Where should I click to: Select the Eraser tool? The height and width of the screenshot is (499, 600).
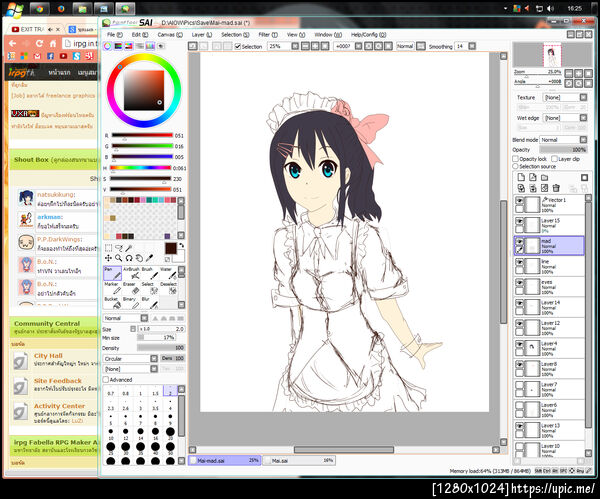pyautogui.click(x=131, y=288)
